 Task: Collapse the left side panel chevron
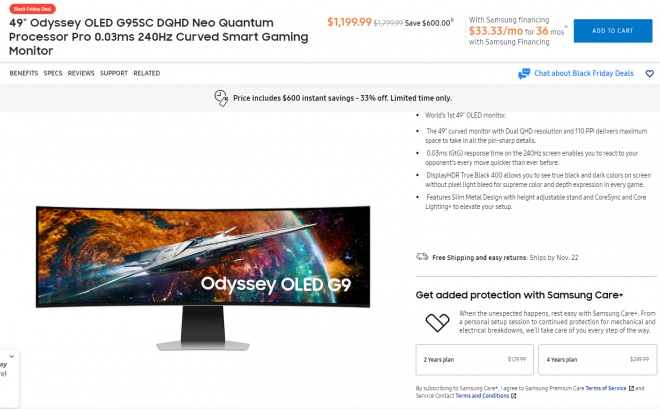point(12,356)
